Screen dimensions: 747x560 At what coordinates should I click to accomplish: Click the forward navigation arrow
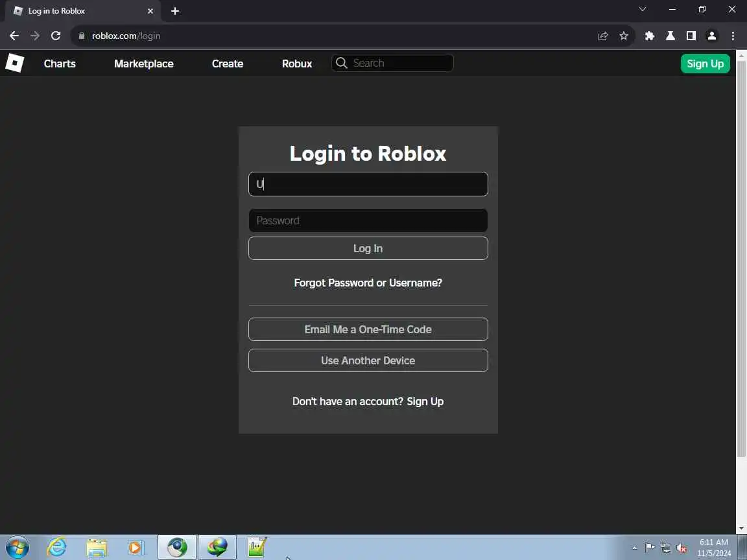coord(35,36)
